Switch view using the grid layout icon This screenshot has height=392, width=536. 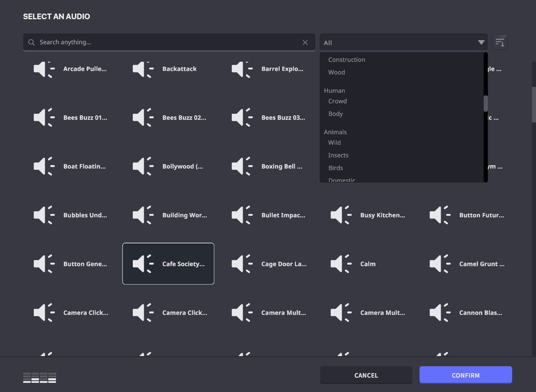pos(39,377)
